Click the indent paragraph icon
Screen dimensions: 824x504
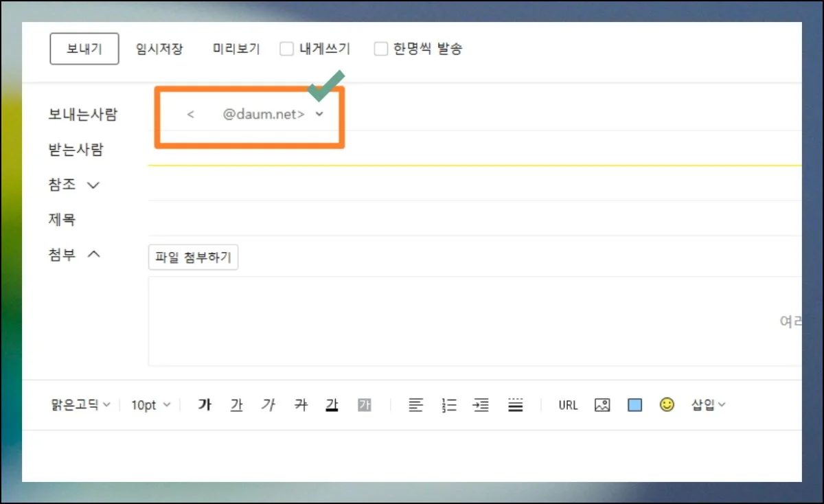(481, 404)
